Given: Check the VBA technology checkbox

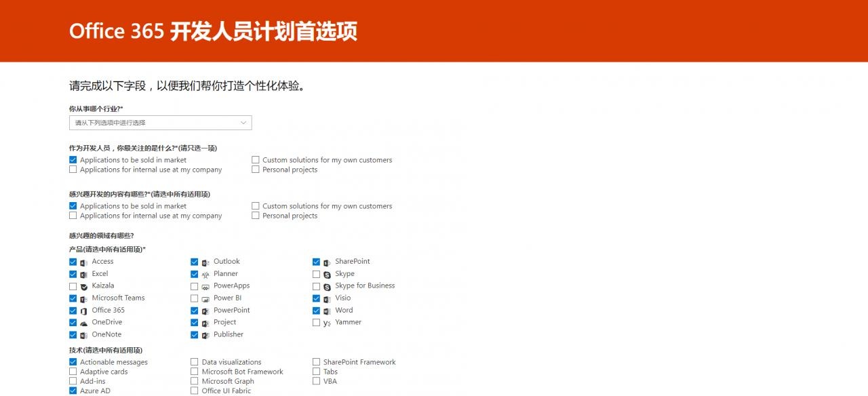Looking at the screenshot, I should (316, 381).
